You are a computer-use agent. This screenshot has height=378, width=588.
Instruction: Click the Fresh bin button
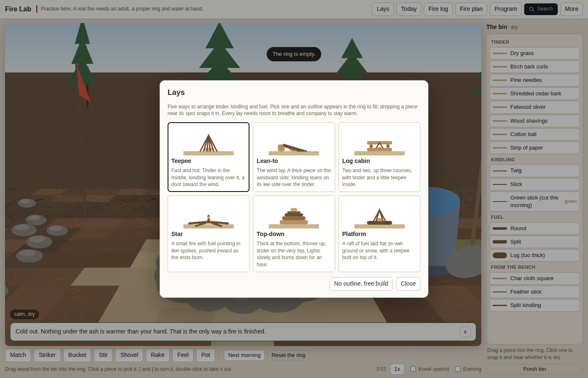point(535,369)
